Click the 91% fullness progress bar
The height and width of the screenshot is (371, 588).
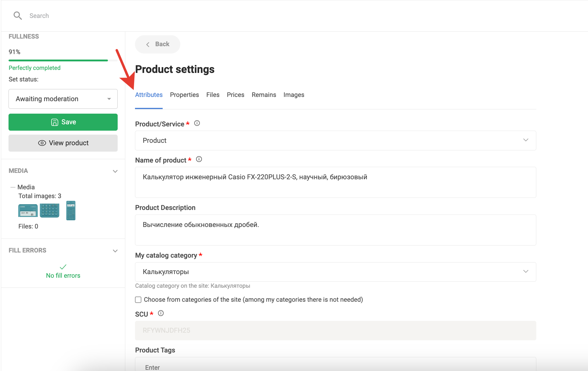tap(63, 60)
